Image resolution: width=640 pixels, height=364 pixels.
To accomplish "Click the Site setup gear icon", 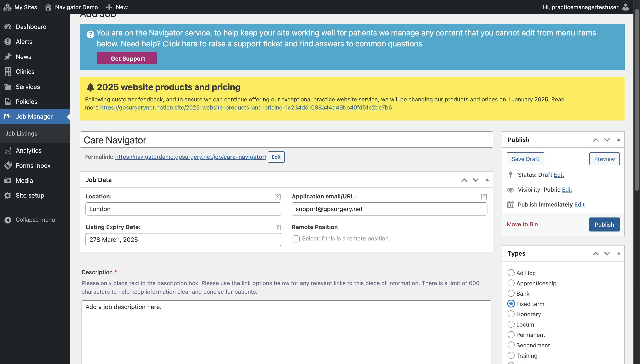I will tap(8, 195).
